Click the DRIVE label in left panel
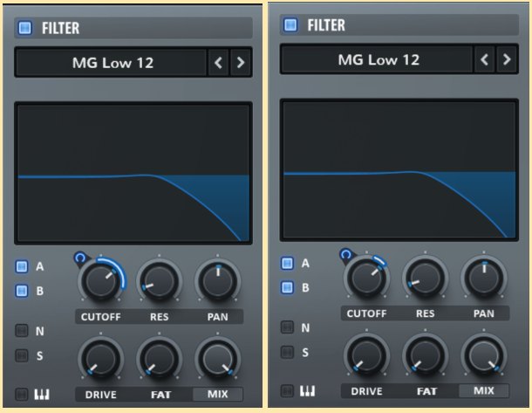 (x=101, y=395)
